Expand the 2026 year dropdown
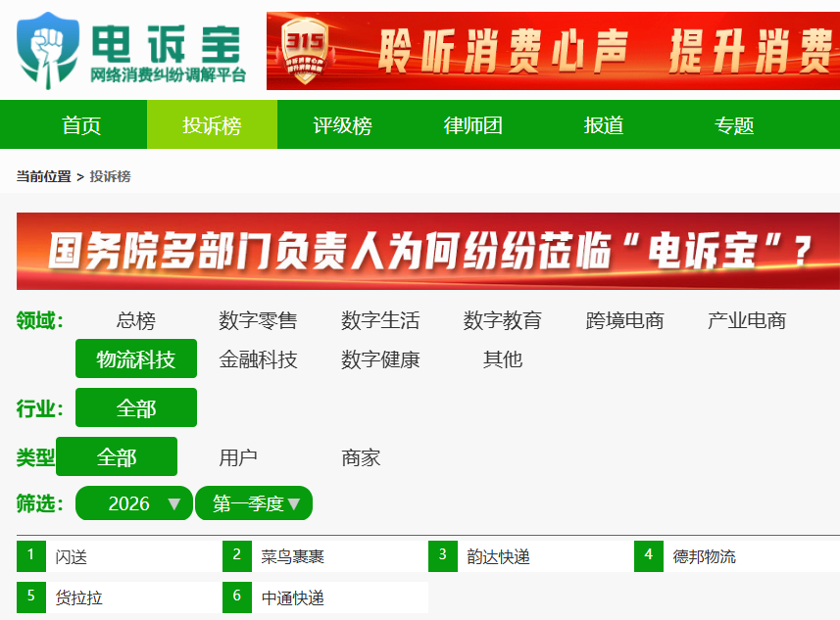The image size is (840, 620). coord(134,503)
